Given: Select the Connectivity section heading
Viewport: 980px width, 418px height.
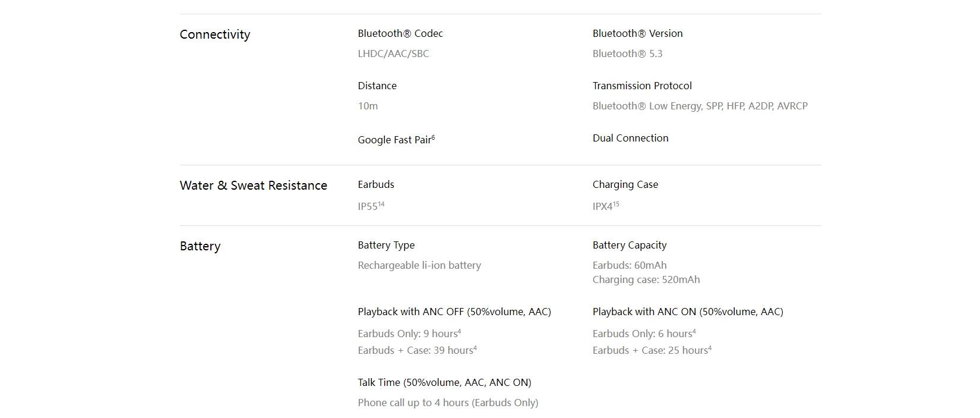Looking at the screenshot, I should [x=215, y=34].
